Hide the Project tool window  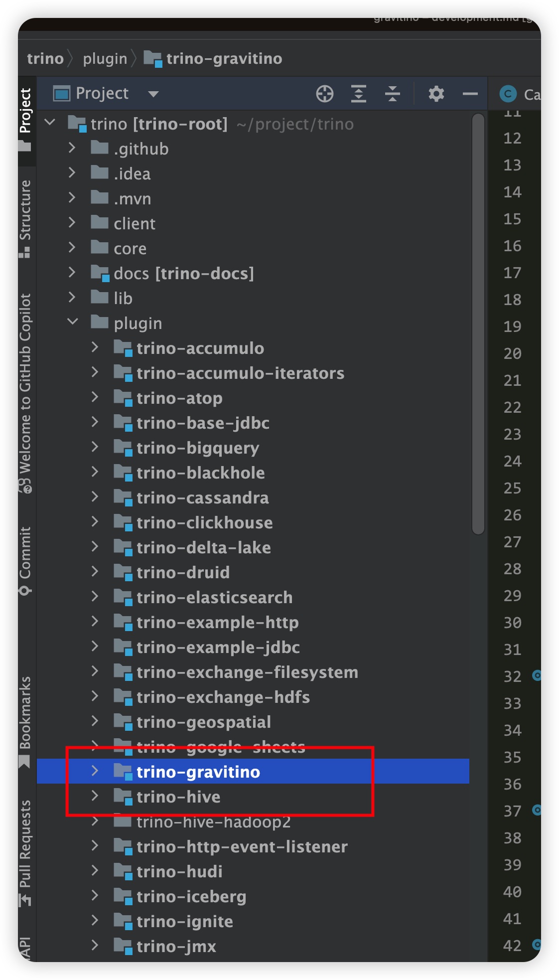tap(470, 94)
